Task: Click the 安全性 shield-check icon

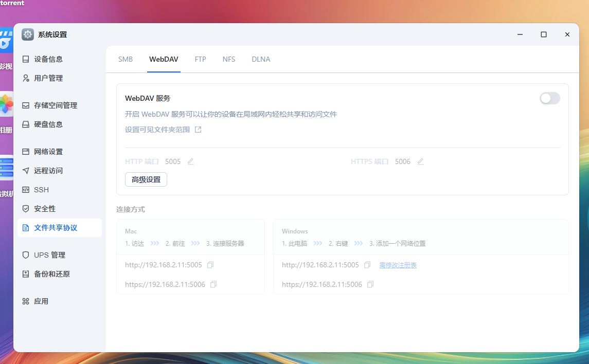Action: click(26, 209)
